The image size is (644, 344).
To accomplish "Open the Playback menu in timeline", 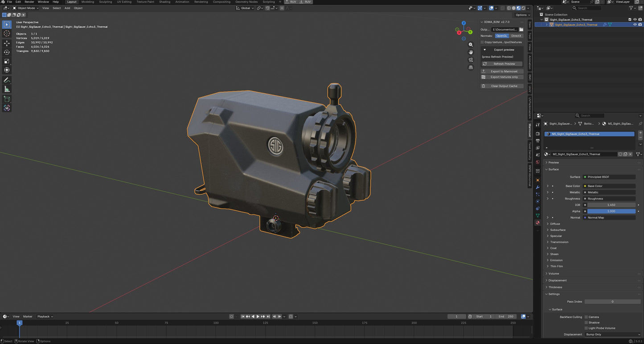I will (x=45, y=316).
